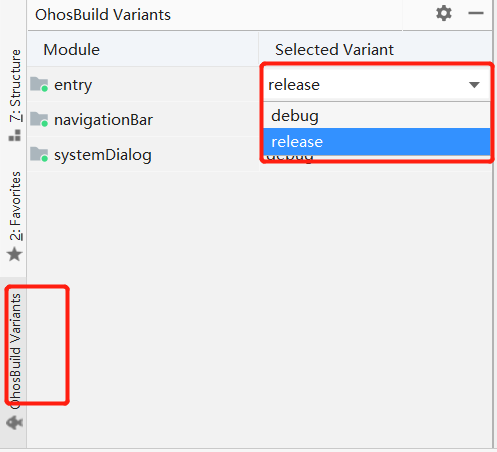Click the OhosBuild Variants sidebar icon
The height and width of the screenshot is (452, 497).
(x=15, y=423)
